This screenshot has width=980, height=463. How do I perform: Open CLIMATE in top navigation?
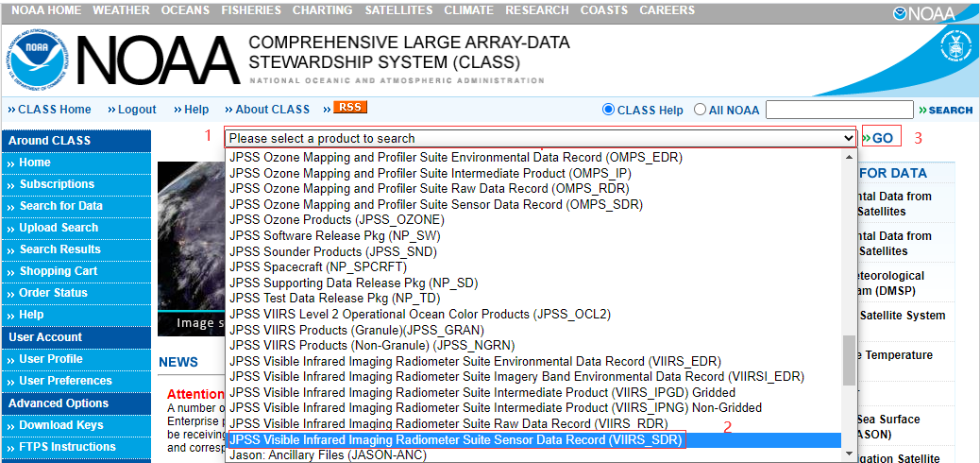468,10
